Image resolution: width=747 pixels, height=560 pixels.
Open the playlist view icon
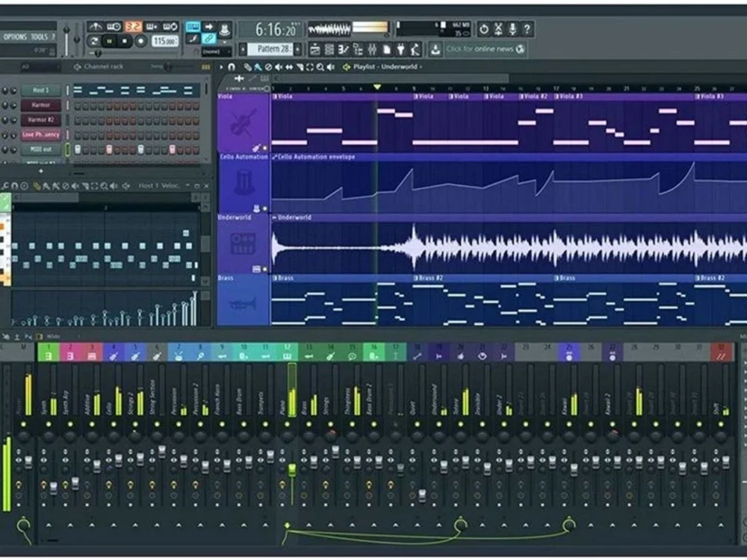(315, 49)
